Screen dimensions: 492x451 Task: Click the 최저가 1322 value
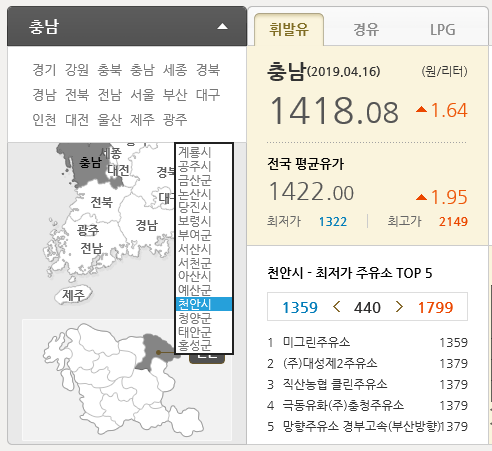click(333, 222)
